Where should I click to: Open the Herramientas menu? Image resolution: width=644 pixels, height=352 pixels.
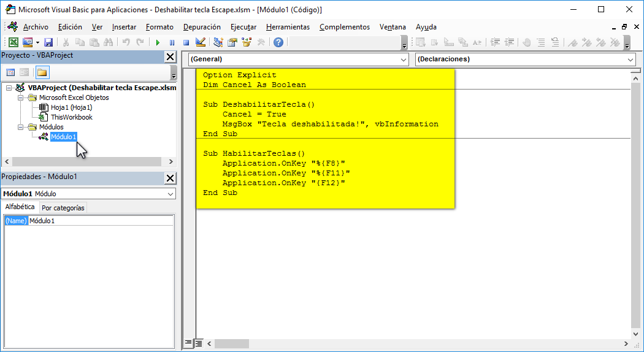click(288, 27)
